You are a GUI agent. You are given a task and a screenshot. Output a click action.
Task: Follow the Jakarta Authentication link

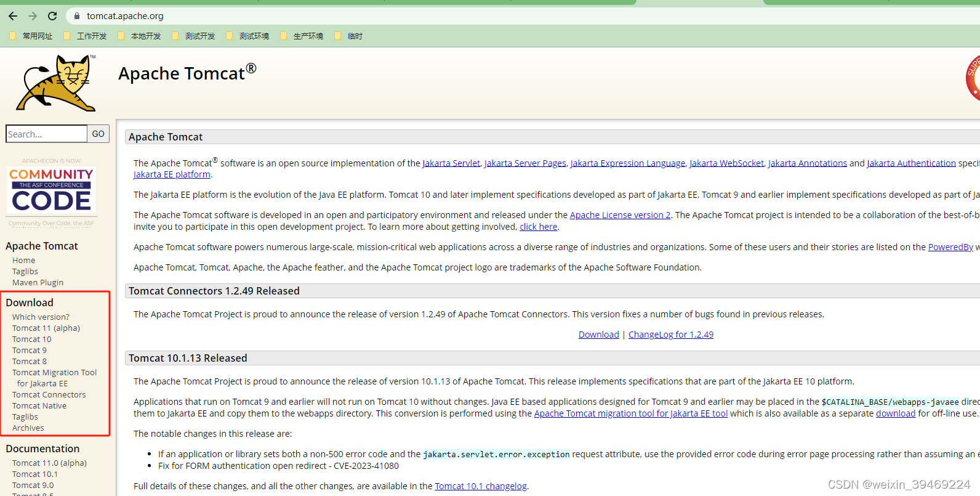(912, 163)
